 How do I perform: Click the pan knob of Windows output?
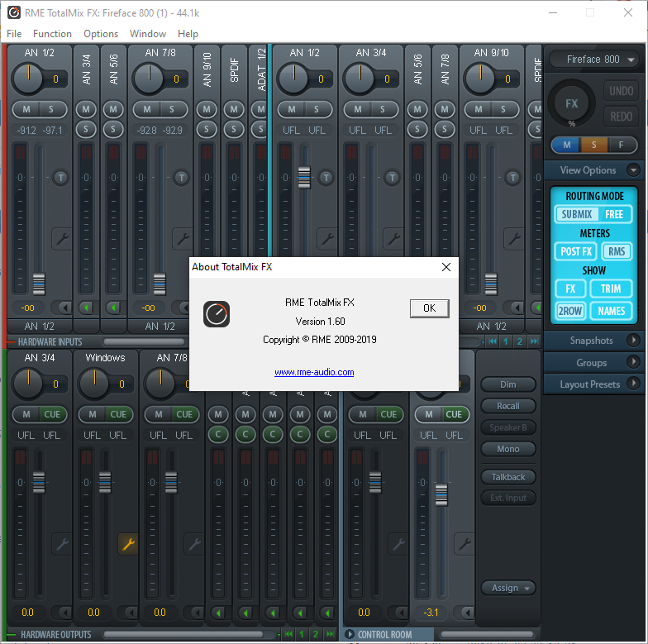point(94,384)
